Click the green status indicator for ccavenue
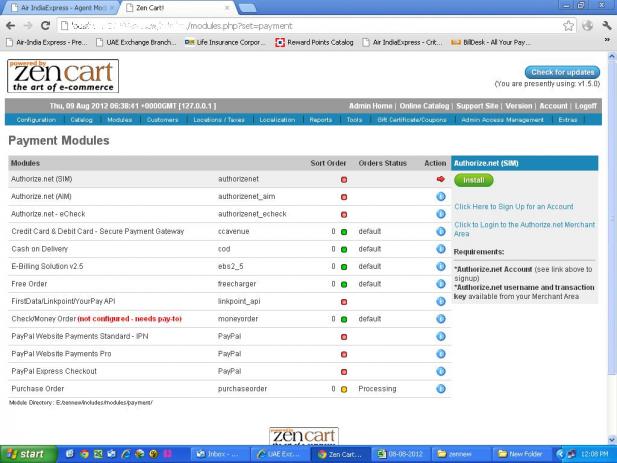 coord(344,232)
